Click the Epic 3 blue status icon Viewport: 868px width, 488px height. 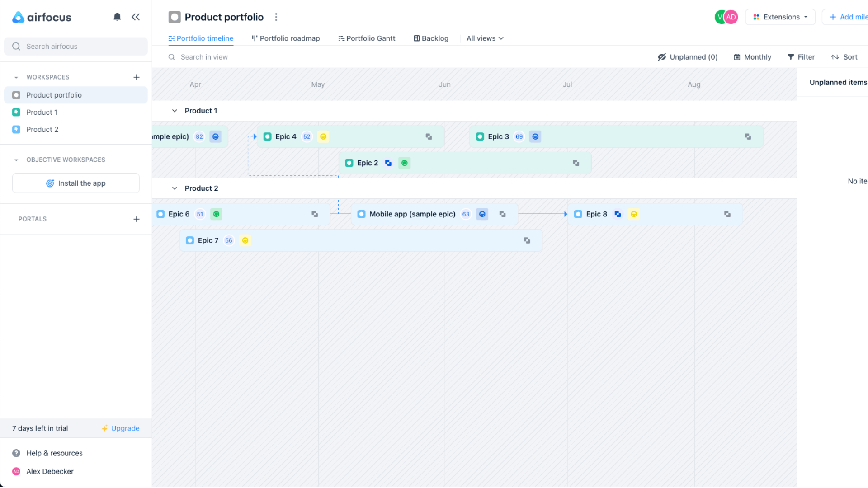pyautogui.click(x=535, y=136)
